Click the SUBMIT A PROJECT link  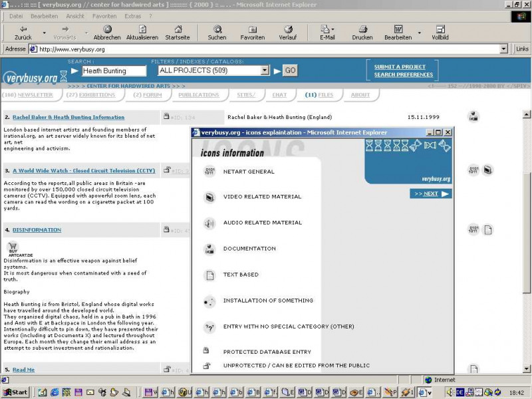400,67
